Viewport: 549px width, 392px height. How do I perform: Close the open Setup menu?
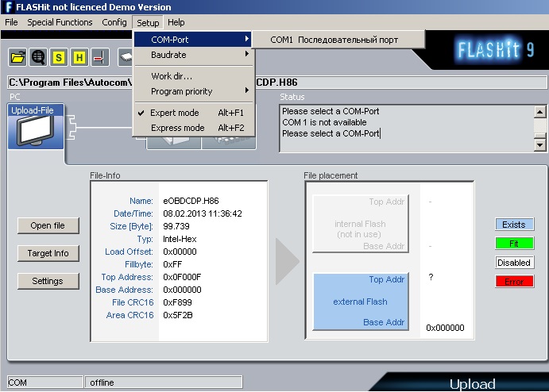coord(148,23)
